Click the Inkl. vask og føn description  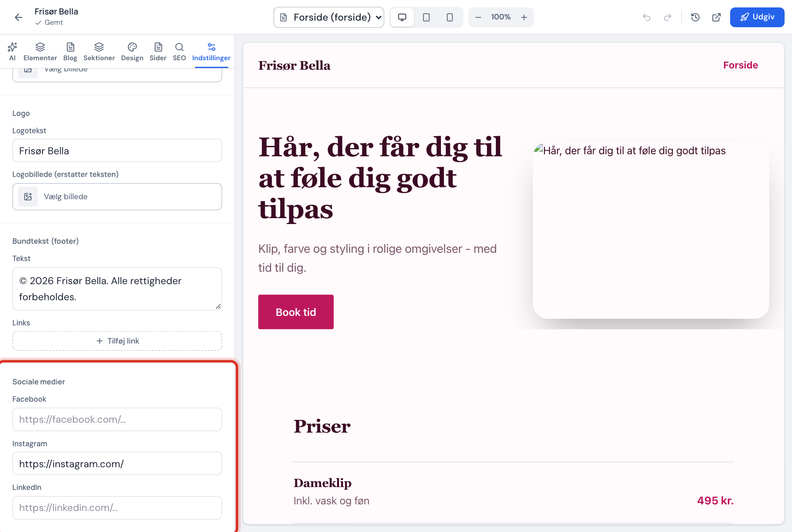coord(331,501)
